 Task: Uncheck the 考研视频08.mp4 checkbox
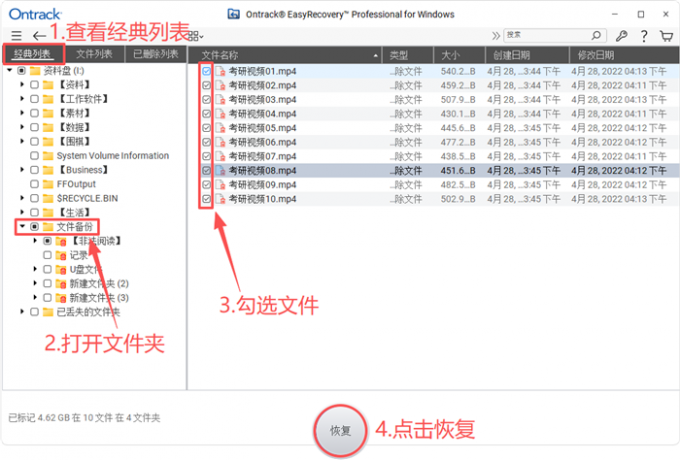click(206, 170)
